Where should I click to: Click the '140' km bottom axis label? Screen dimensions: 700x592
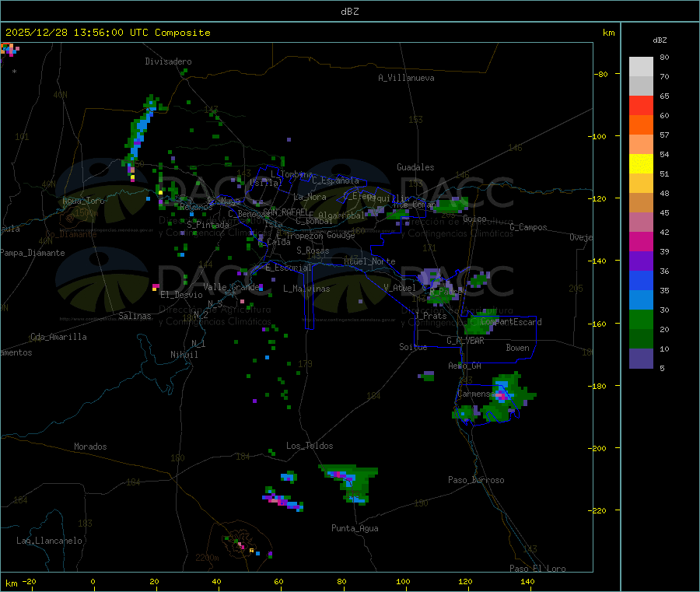(527, 581)
